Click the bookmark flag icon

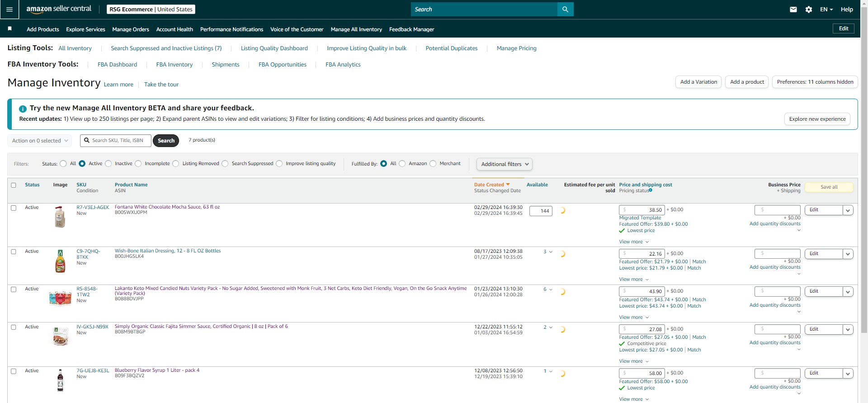click(x=9, y=28)
